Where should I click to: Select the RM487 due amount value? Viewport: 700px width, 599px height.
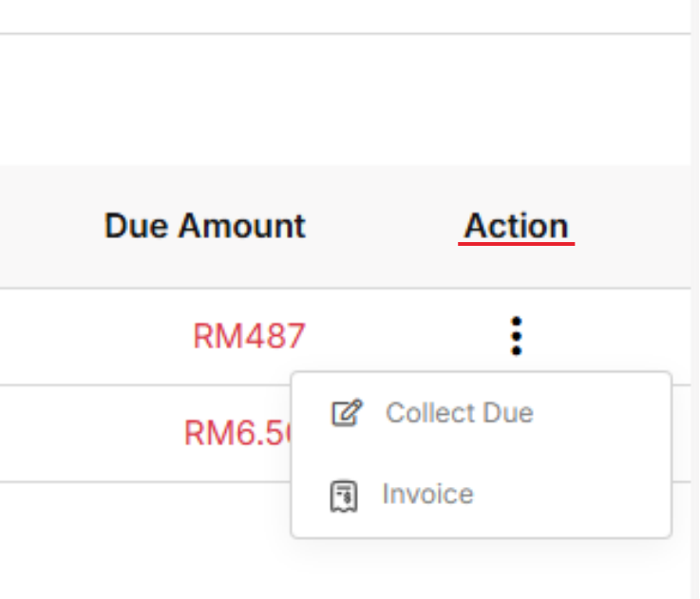(x=249, y=336)
